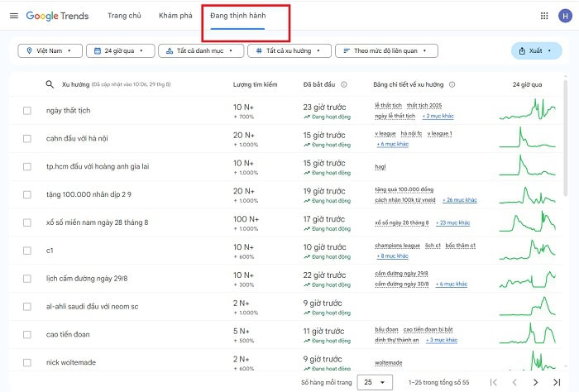Click the user profile avatar

click(x=564, y=16)
